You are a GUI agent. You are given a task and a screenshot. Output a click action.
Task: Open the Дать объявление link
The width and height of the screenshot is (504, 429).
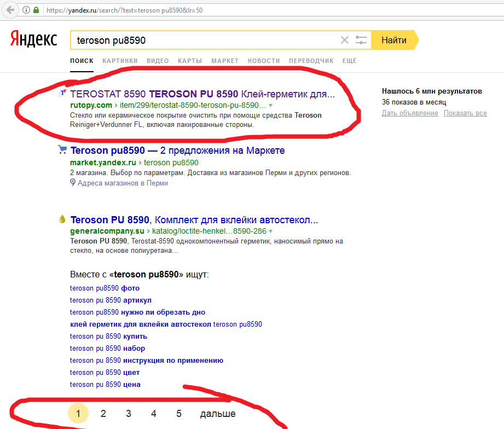pos(410,113)
